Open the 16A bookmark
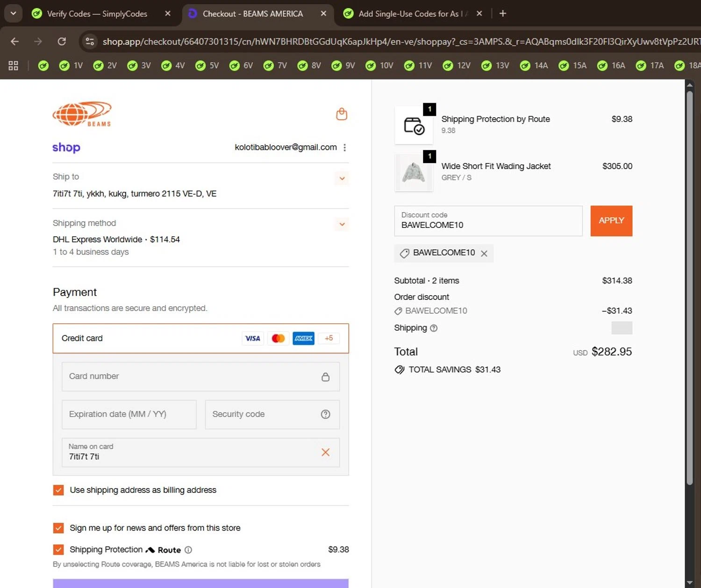 coord(611,65)
